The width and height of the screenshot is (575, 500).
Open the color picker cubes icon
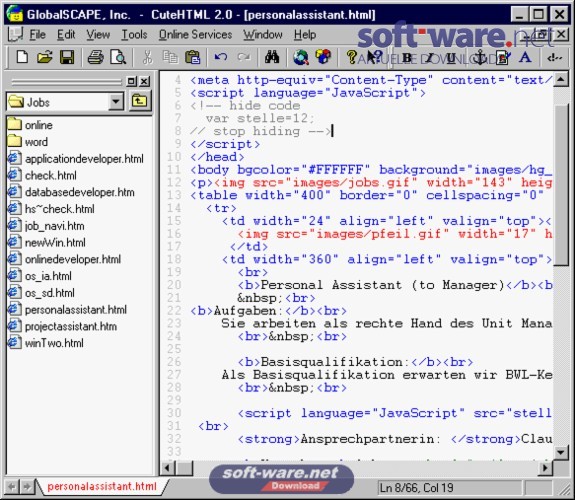(x=323, y=57)
